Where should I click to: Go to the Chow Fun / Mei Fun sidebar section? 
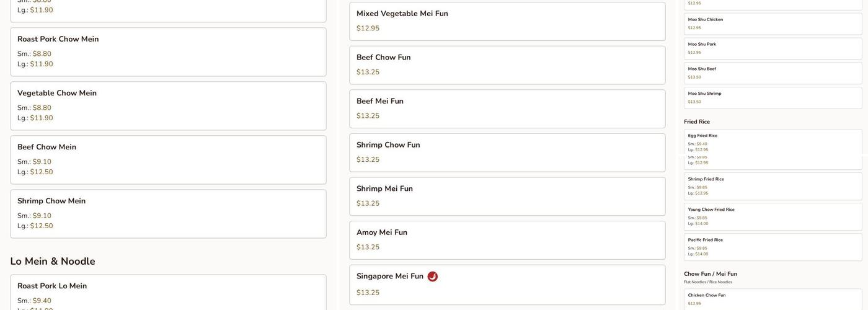point(711,274)
